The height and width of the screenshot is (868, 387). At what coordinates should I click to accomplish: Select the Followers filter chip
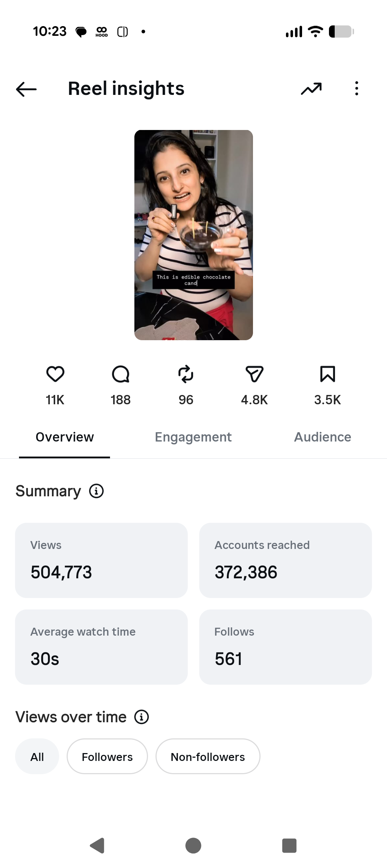click(107, 757)
